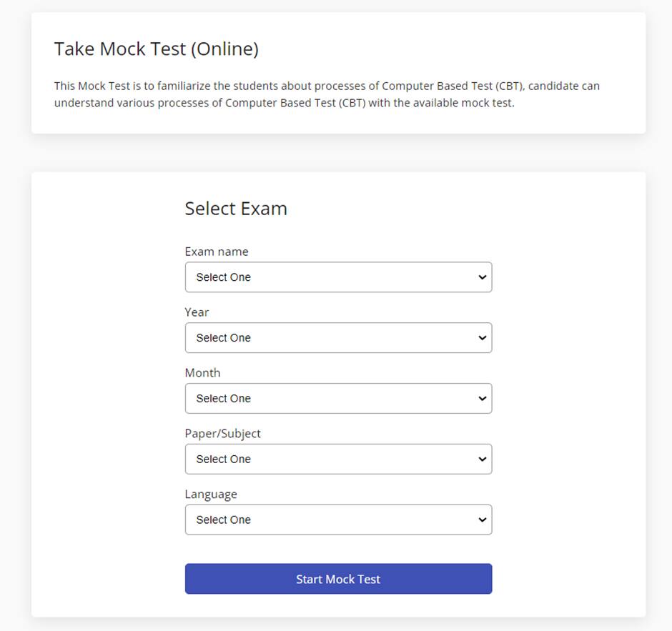Click the CBT mock test description text

point(327,94)
